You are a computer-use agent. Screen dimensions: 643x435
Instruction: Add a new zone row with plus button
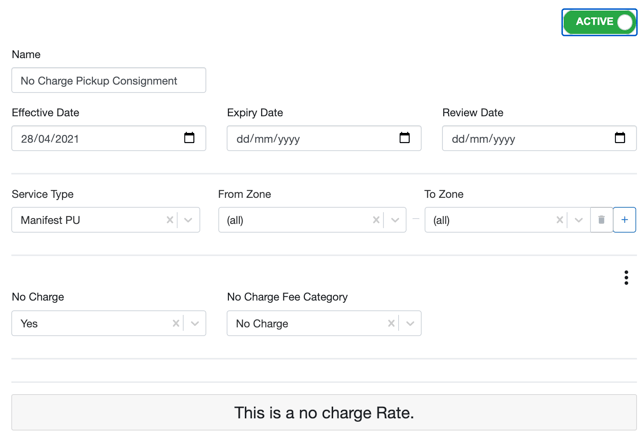tap(624, 220)
